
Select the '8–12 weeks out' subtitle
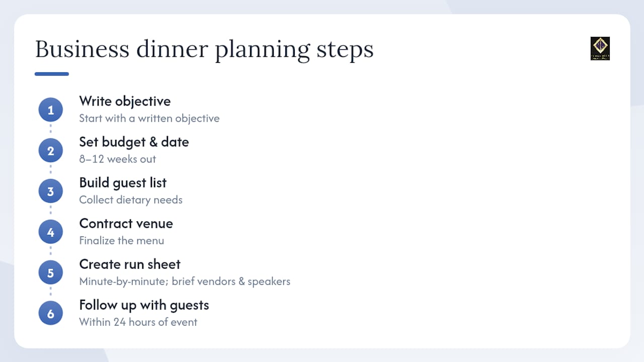[117, 159]
